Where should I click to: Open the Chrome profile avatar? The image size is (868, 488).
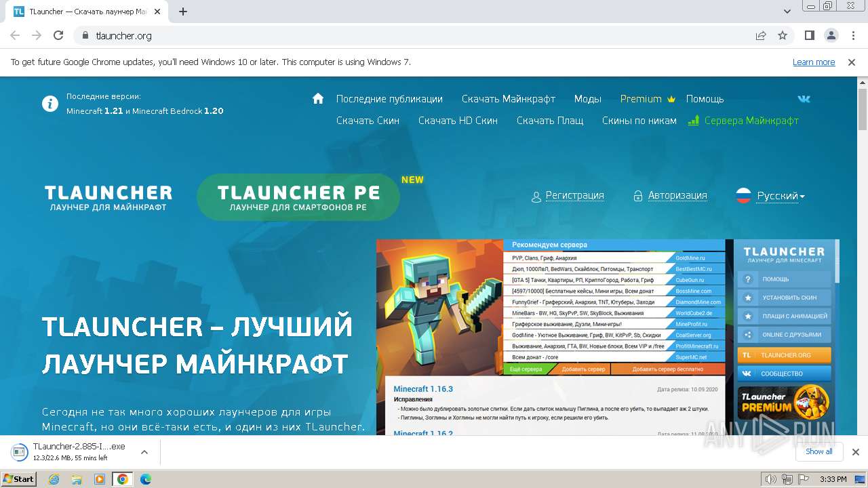pos(831,35)
